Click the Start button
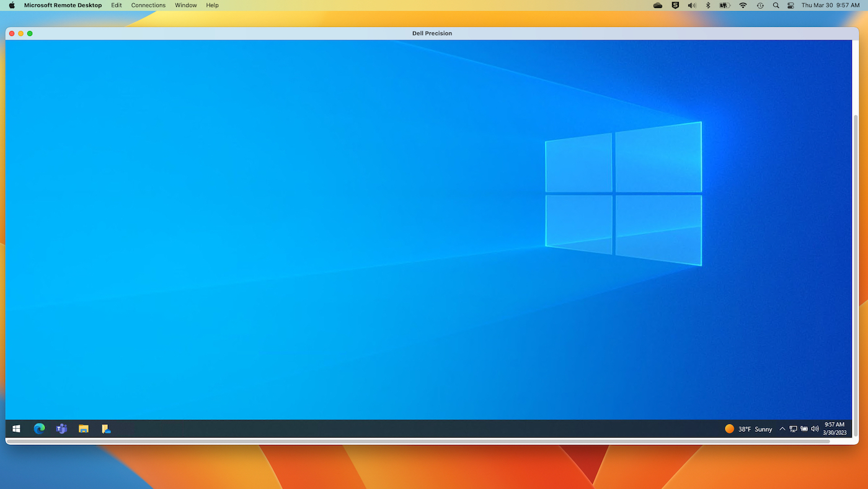This screenshot has width=868, height=489. click(16, 428)
